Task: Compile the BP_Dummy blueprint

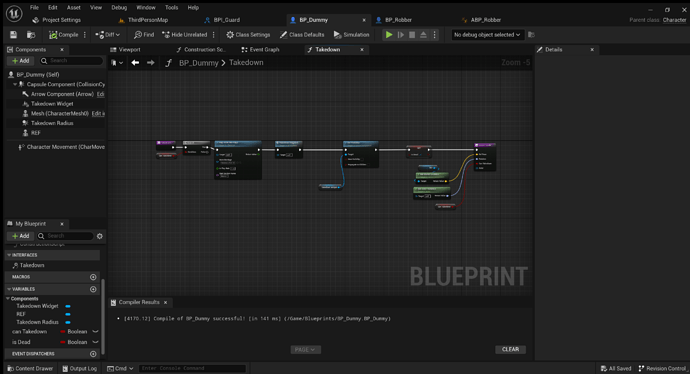Action: point(63,35)
